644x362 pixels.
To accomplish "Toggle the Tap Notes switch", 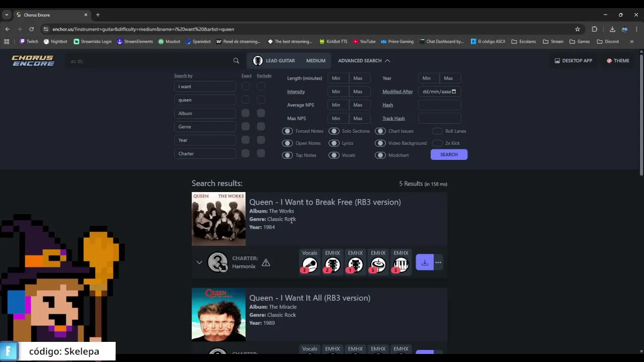I will [x=287, y=155].
